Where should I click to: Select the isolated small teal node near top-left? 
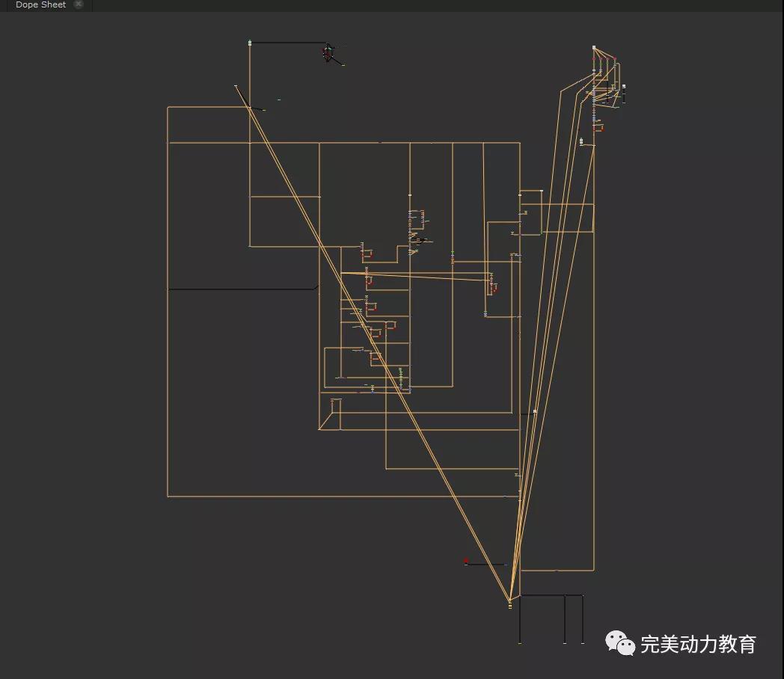[279, 99]
